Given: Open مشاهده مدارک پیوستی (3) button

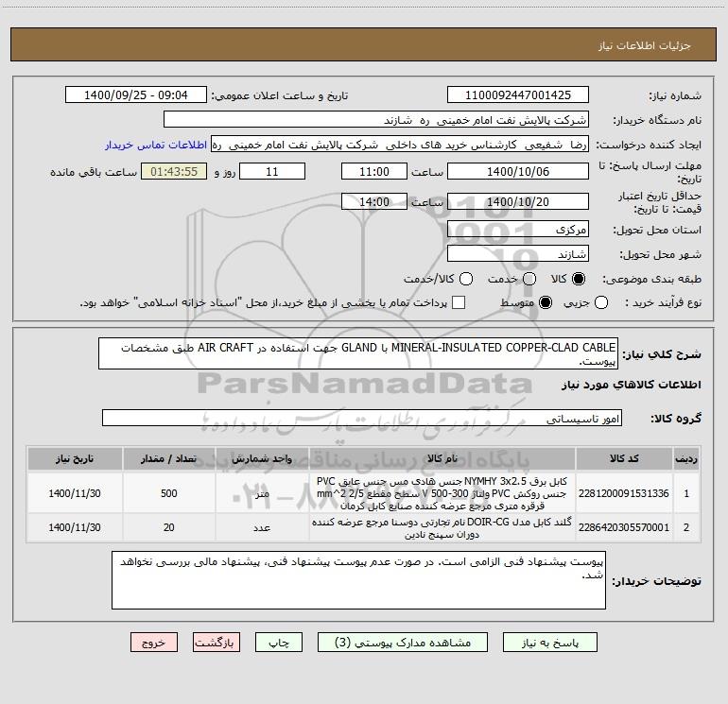Looking at the screenshot, I should (x=403, y=643).
